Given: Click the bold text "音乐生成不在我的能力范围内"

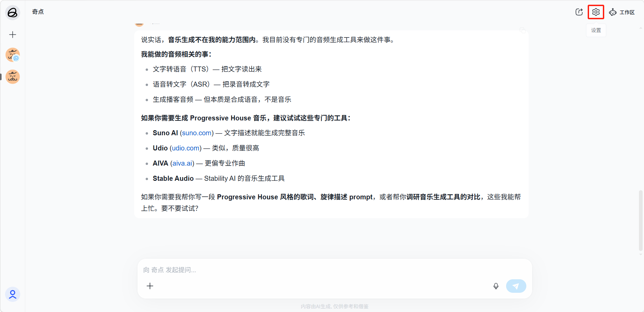Looking at the screenshot, I should (x=212, y=40).
